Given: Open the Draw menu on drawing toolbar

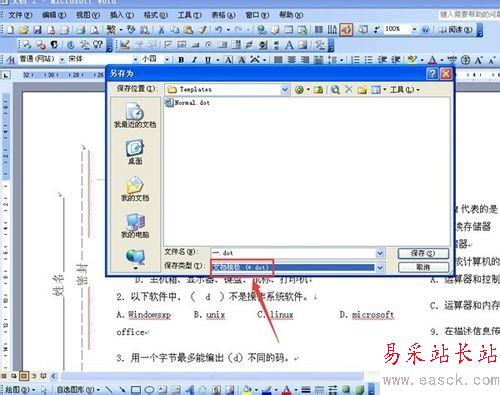Looking at the screenshot, I should (x=19, y=389).
